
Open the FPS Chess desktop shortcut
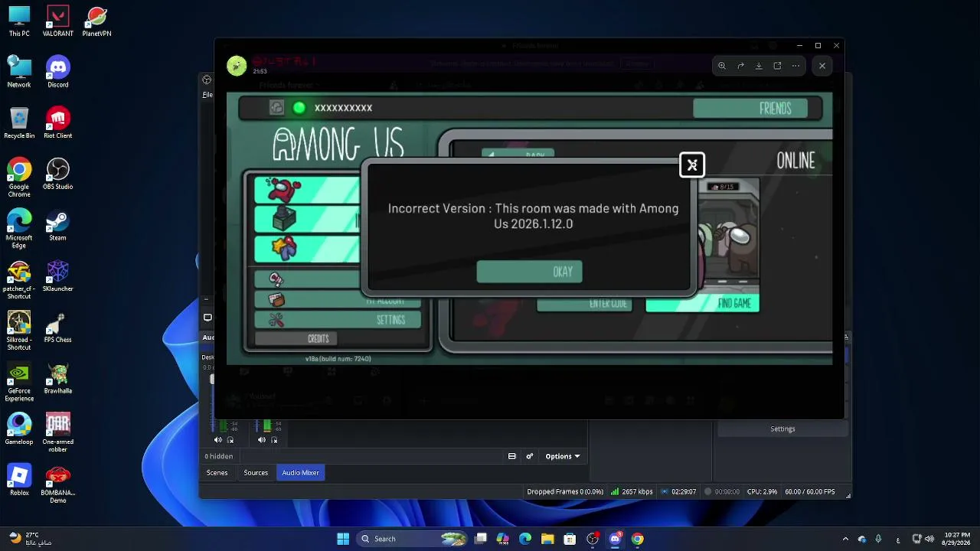coord(58,328)
